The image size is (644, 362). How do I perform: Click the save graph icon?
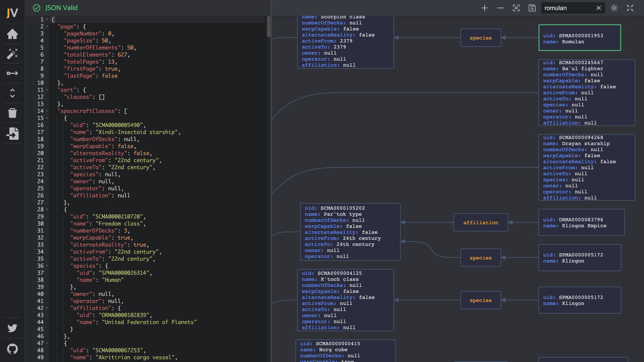[x=532, y=8]
